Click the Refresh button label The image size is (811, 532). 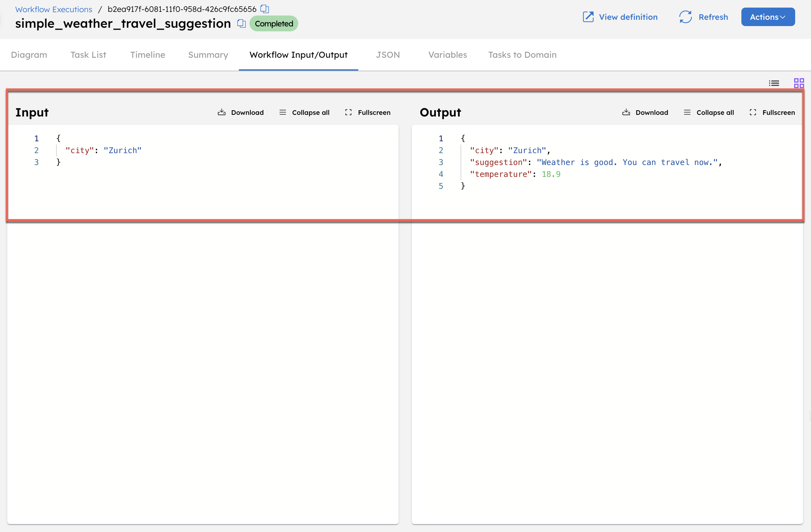[x=713, y=17]
